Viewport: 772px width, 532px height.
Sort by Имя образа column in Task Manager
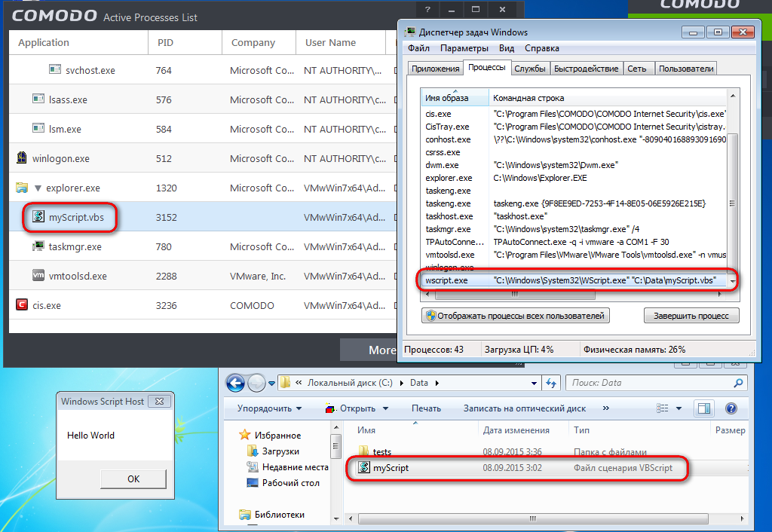455,97
